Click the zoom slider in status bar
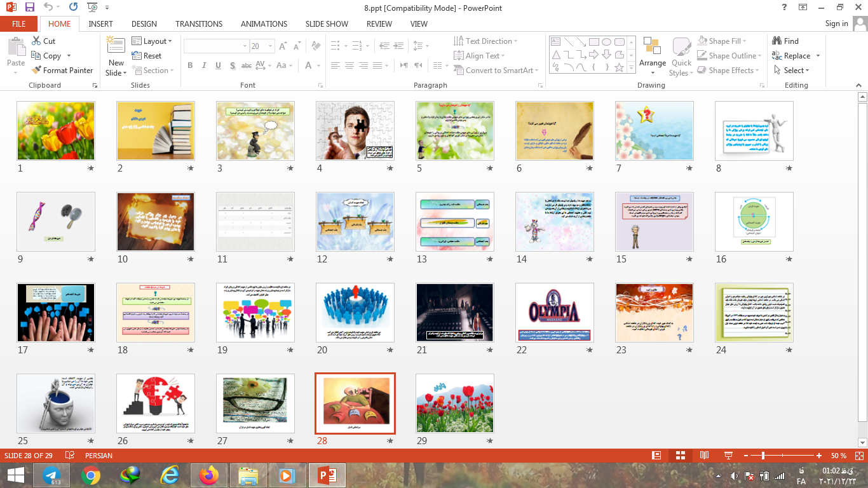The height and width of the screenshot is (488, 868). [x=763, y=456]
